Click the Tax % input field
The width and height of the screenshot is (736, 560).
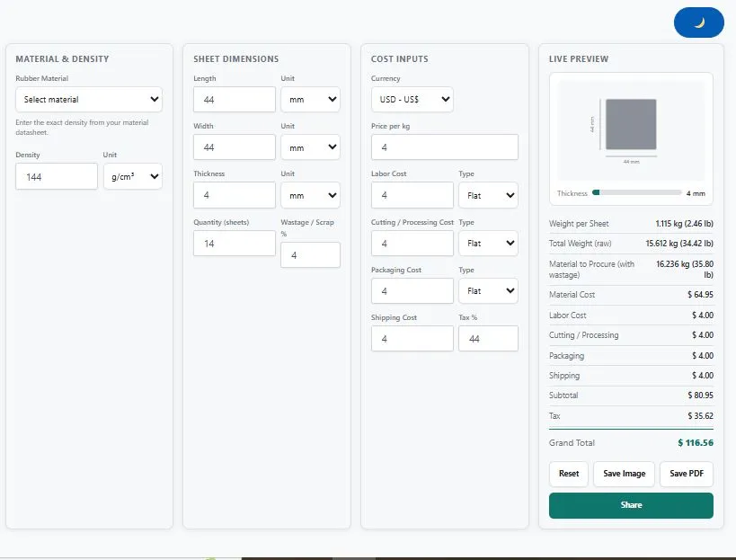point(488,339)
